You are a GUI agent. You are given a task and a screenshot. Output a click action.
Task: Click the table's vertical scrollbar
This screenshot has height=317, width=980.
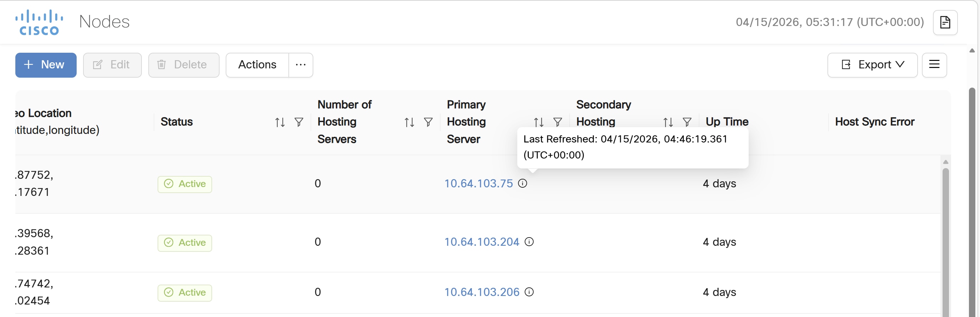(945, 236)
